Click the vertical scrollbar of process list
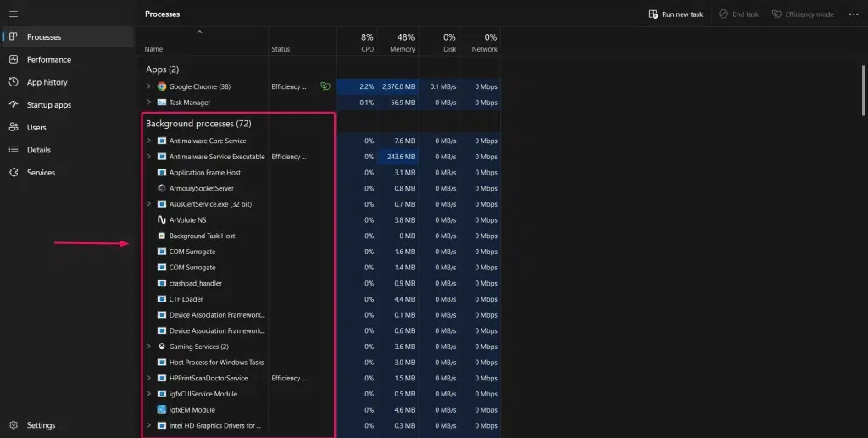The height and width of the screenshot is (438, 868). tap(864, 91)
